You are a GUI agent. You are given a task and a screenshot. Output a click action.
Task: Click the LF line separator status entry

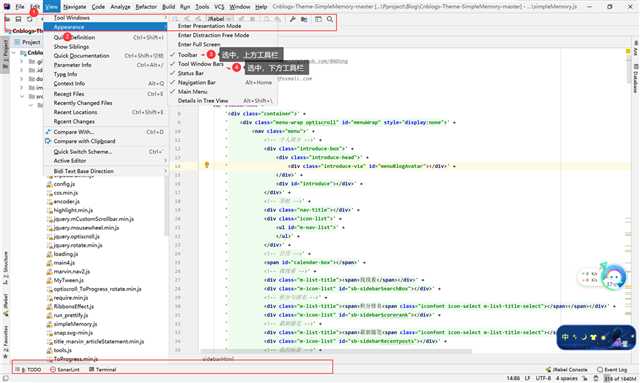coord(527,379)
